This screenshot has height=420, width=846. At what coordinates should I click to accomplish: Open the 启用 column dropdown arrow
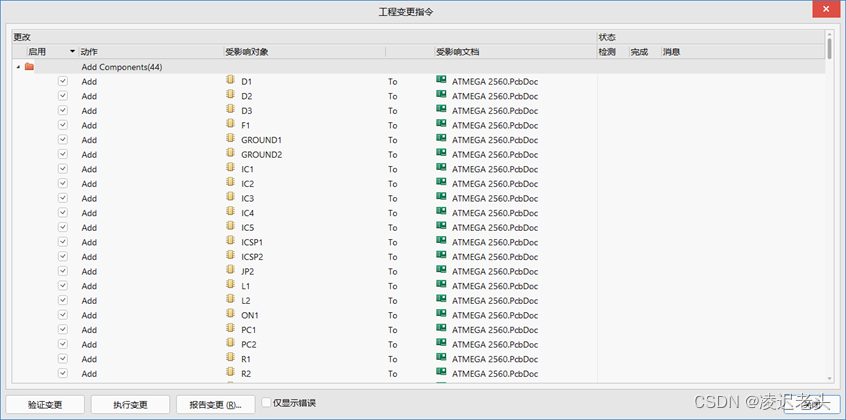[72, 51]
